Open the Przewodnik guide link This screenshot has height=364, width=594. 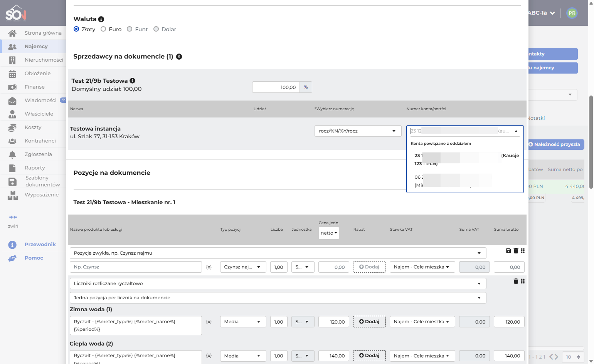[x=40, y=245]
